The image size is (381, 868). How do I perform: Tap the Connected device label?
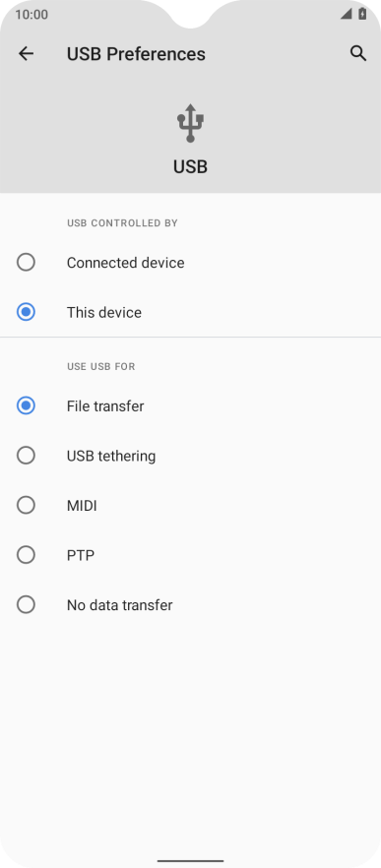pos(126,263)
